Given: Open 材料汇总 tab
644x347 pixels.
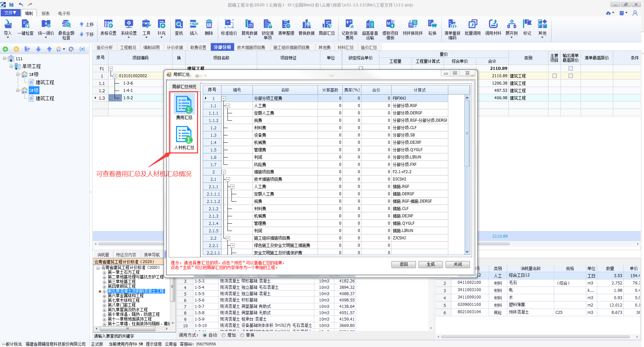Looking at the screenshot, I should click(x=345, y=47).
